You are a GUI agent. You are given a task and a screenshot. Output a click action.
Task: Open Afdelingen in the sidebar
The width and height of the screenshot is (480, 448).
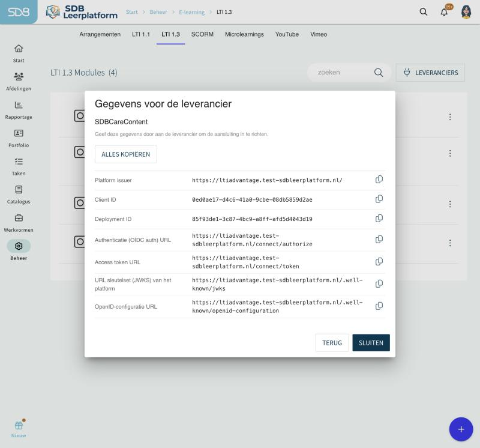tap(19, 82)
